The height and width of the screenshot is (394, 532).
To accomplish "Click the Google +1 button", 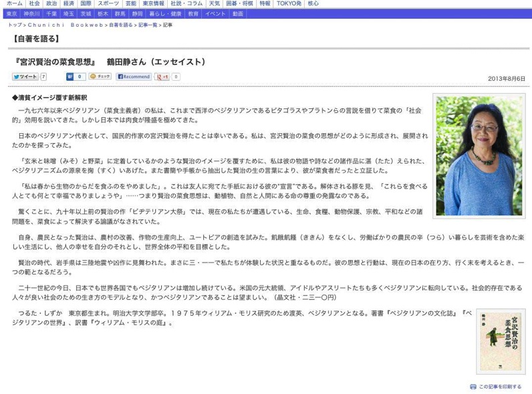I will 162,77.
